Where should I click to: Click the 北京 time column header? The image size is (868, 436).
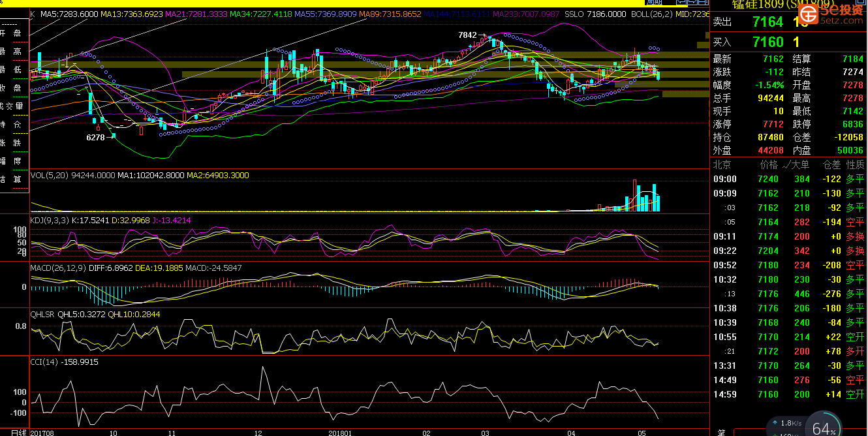[722, 164]
